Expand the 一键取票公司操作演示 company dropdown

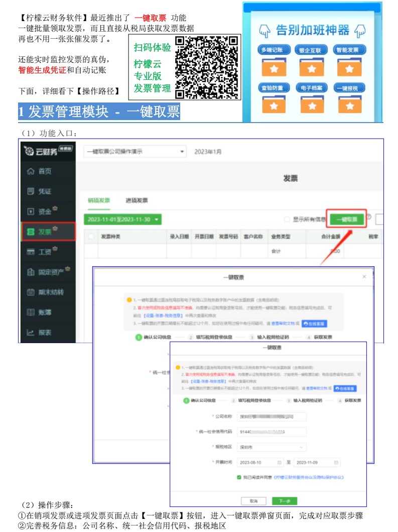click(x=135, y=152)
